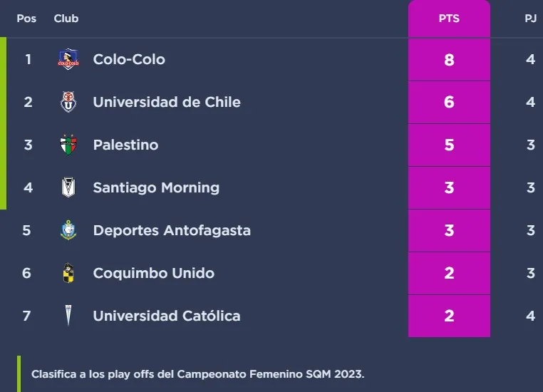Screen dimensions: 543x392
Task: Click the Pos column header
Action: coord(26,19)
